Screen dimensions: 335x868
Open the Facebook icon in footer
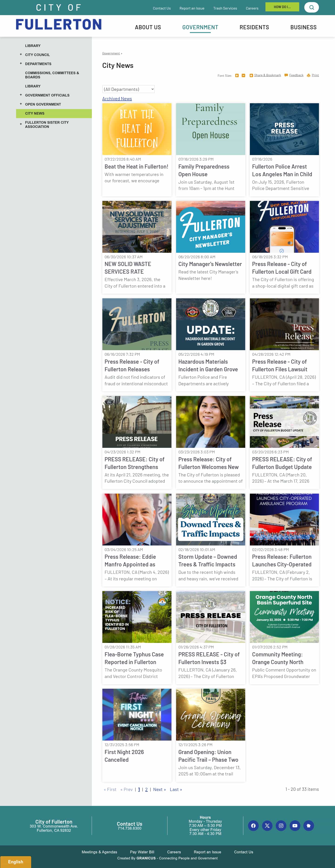pyautogui.click(x=253, y=825)
